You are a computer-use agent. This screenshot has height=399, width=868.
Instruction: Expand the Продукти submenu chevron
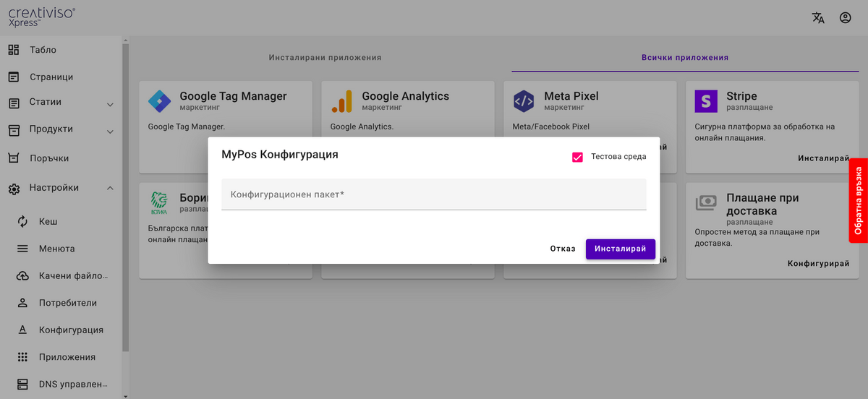[x=110, y=132]
